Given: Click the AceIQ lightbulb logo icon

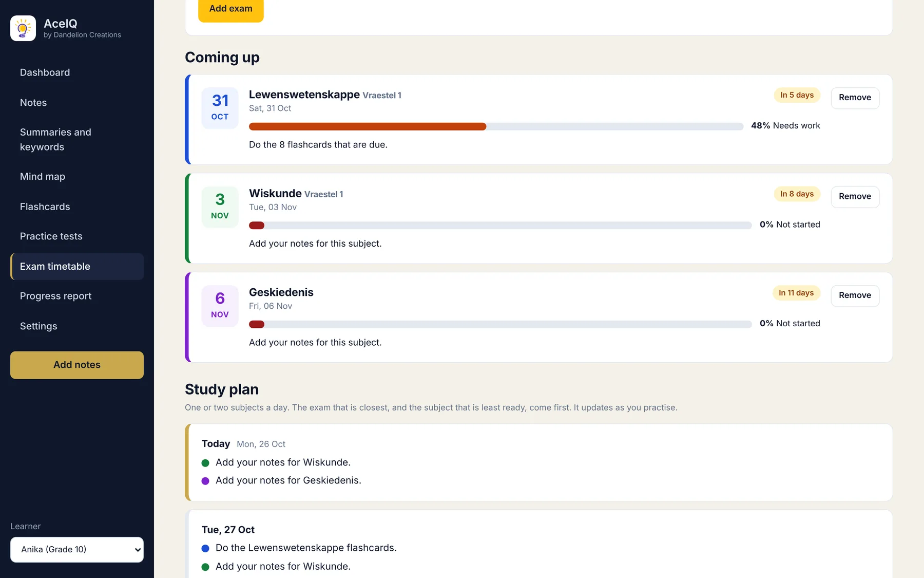Looking at the screenshot, I should (23, 28).
